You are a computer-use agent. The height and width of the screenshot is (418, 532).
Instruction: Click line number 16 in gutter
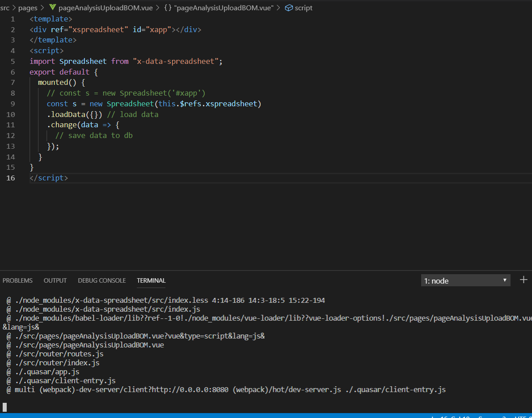point(11,178)
